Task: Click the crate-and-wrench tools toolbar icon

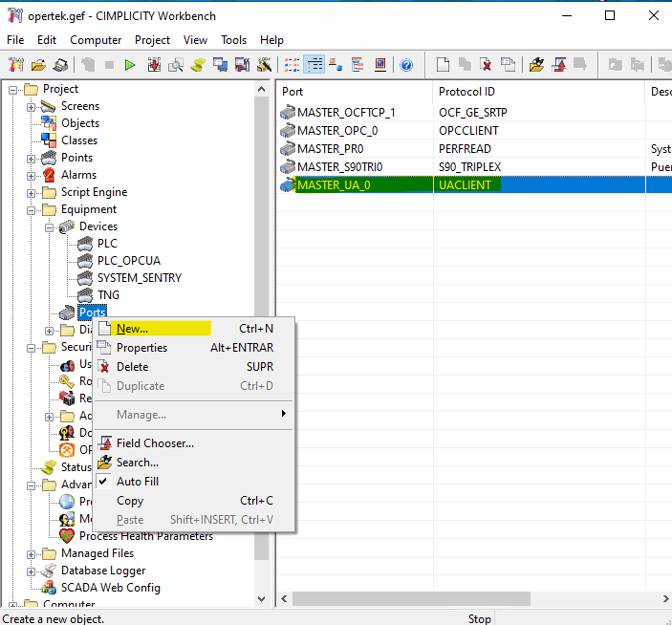Action: click(265, 65)
